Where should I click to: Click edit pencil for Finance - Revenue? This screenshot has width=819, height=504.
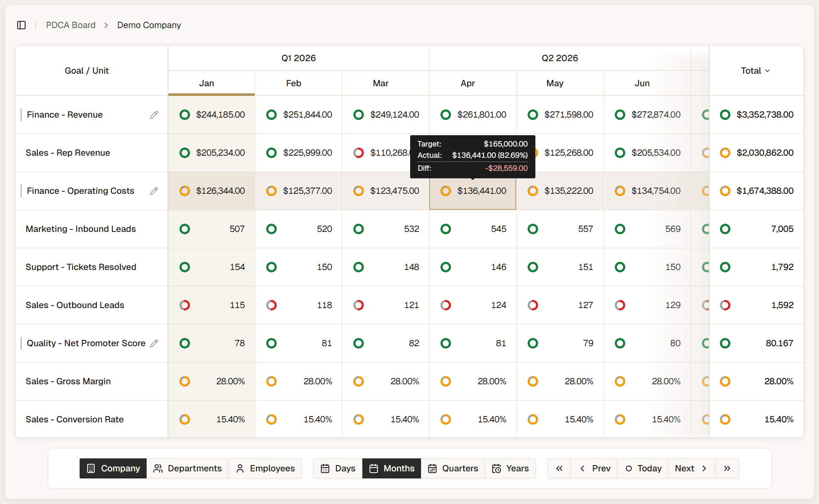pyautogui.click(x=154, y=115)
